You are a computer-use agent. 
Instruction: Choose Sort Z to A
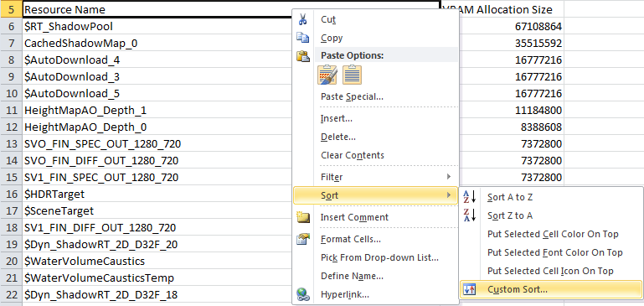tap(551, 215)
